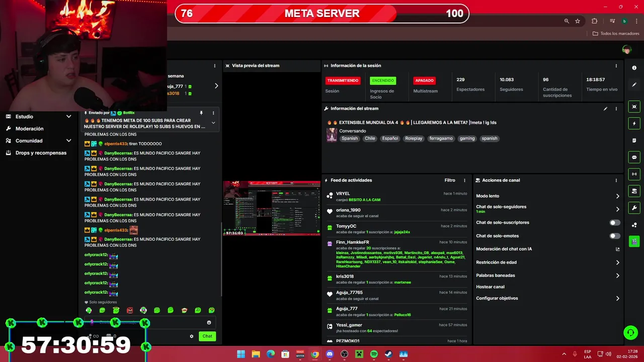Screen dimensions: 644x362
Task: Toggle Chat de solo-suscriptores switch
Action: click(615, 223)
